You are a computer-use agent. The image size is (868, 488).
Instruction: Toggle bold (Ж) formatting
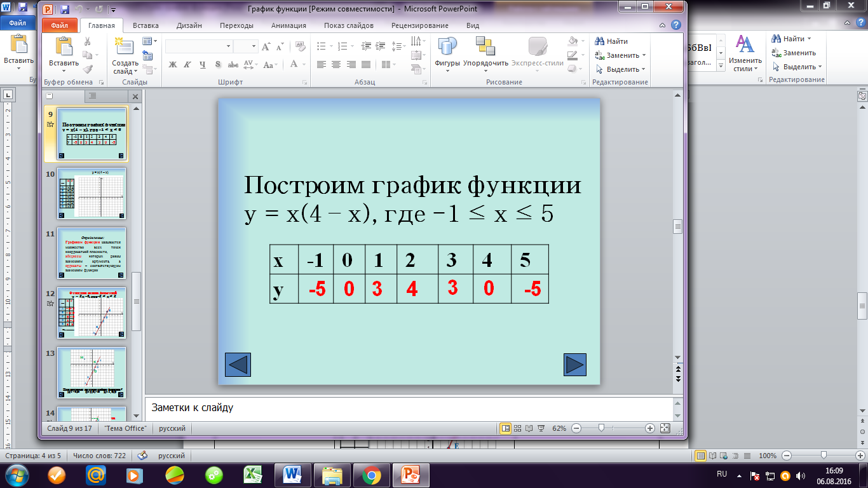(x=172, y=64)
